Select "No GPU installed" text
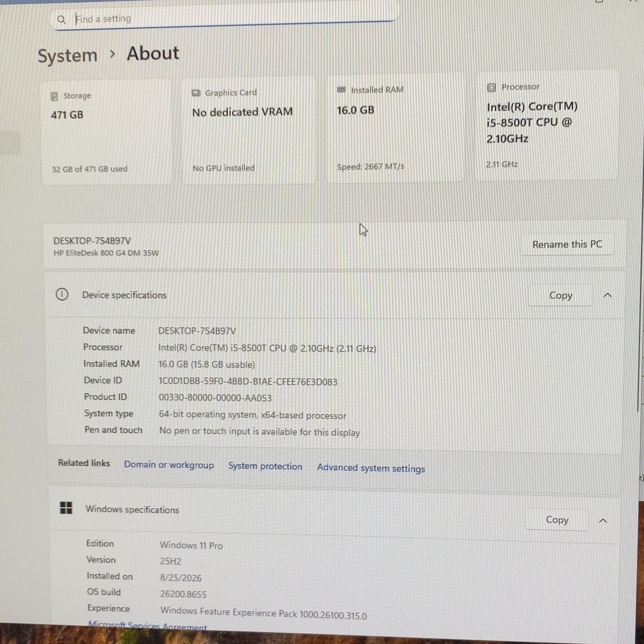This screenshot has width=644, height=644. pos(224,168)
